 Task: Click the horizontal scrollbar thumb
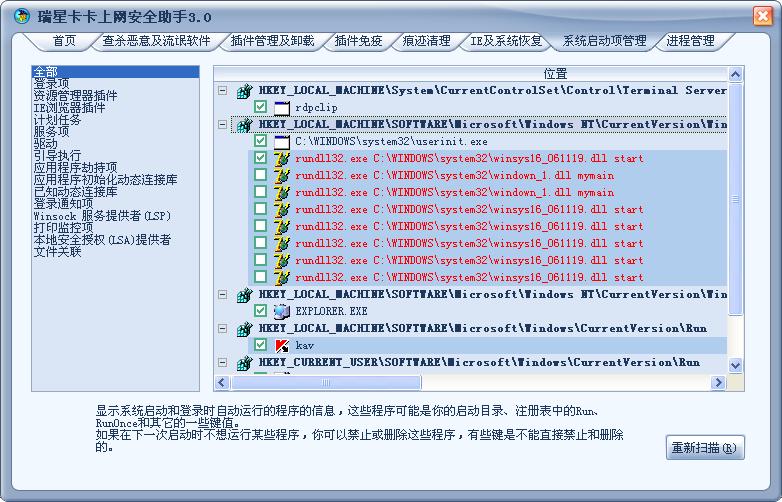click(x=326, y=383)
